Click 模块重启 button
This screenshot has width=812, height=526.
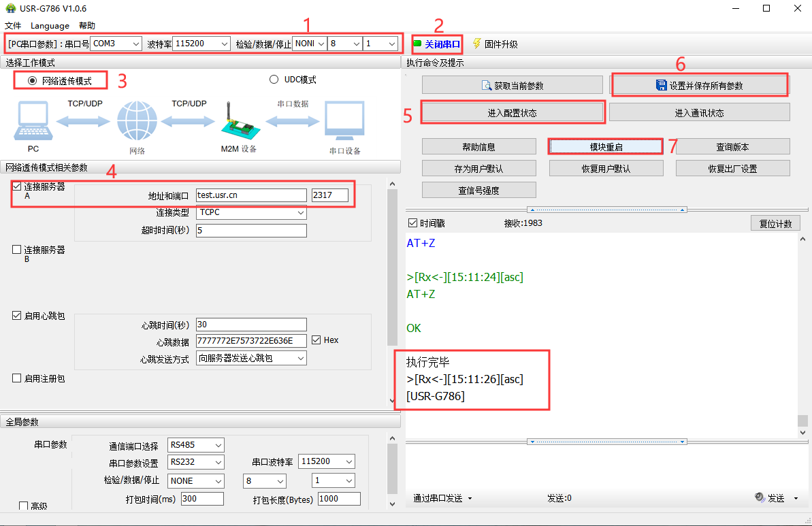point(605,147)
